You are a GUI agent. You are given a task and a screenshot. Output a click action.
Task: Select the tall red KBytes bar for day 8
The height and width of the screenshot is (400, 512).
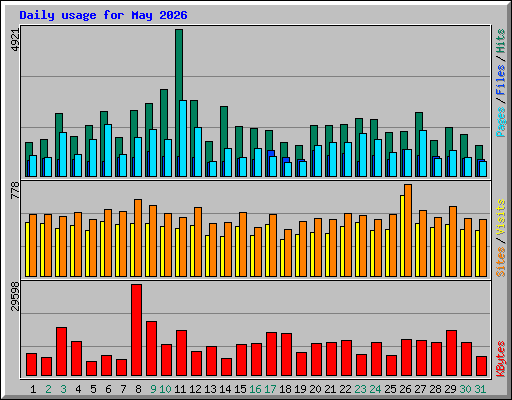[x=136, y=330]
